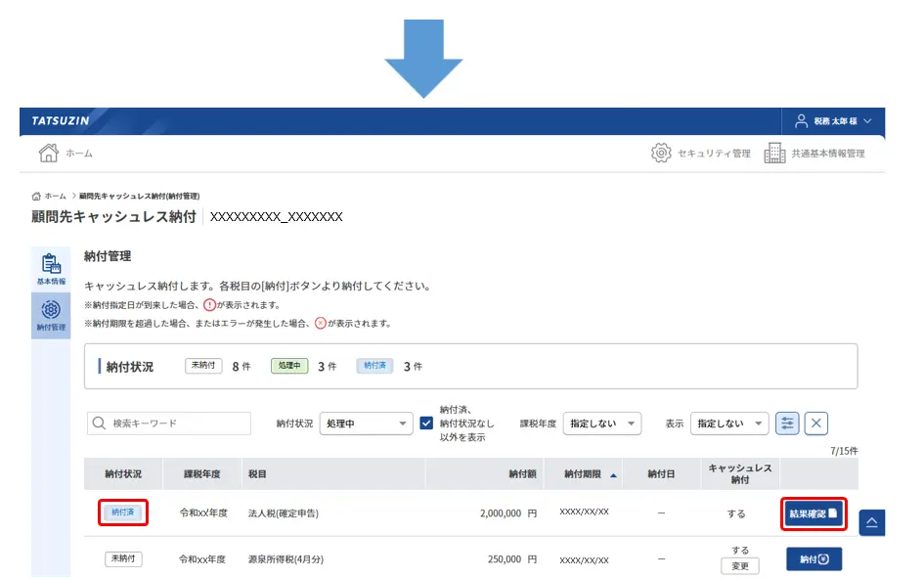Select 基本情報 sidebar icon
Screen dimensions: 924x579
(x=51, y=269)
